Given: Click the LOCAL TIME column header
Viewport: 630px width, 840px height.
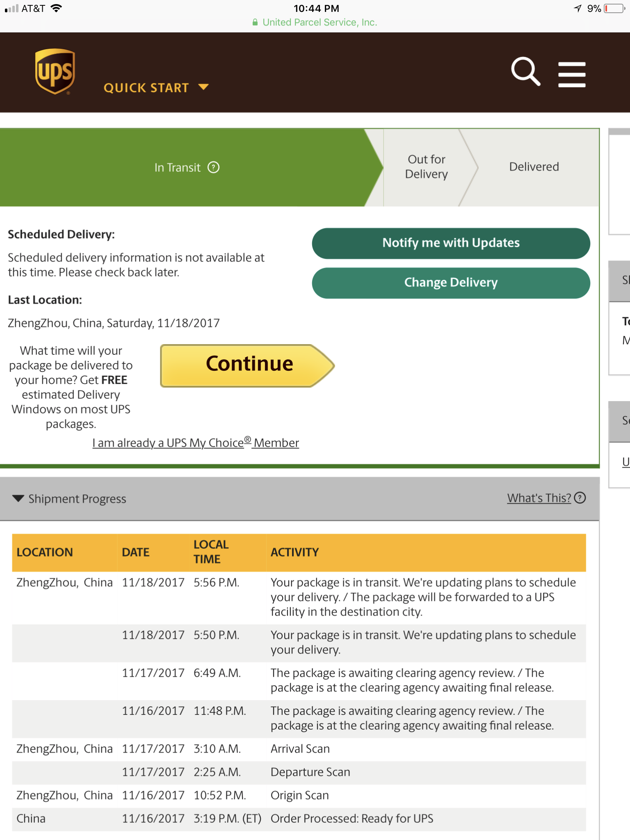Looking at the screenshot, I should tap(211, 552).
